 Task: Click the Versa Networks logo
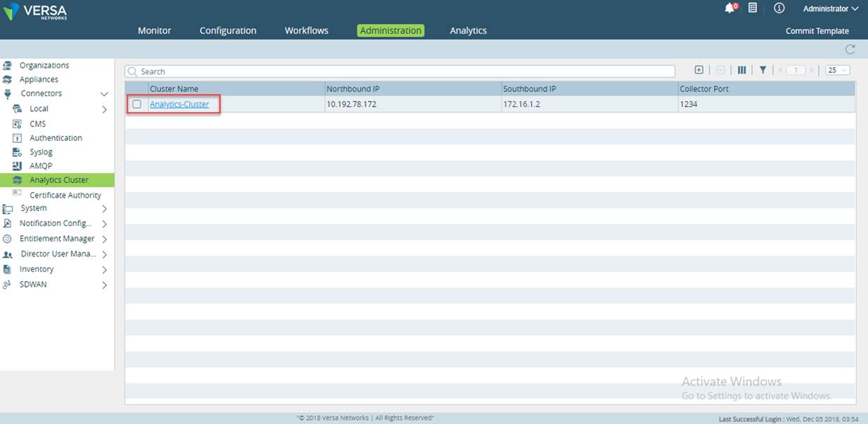pos(36,10)
